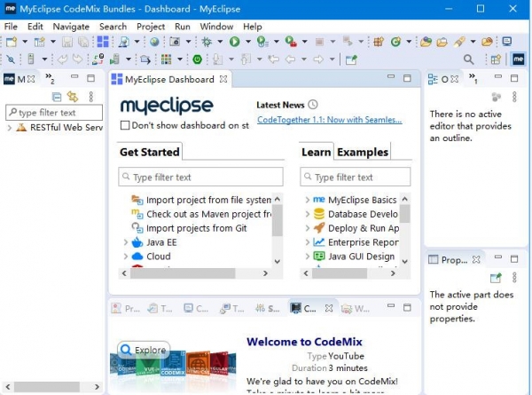Viewport: 532px width, 395px height.
Task: Click Collapse All icon in explorer panel
Action: (x=58, y=97)
